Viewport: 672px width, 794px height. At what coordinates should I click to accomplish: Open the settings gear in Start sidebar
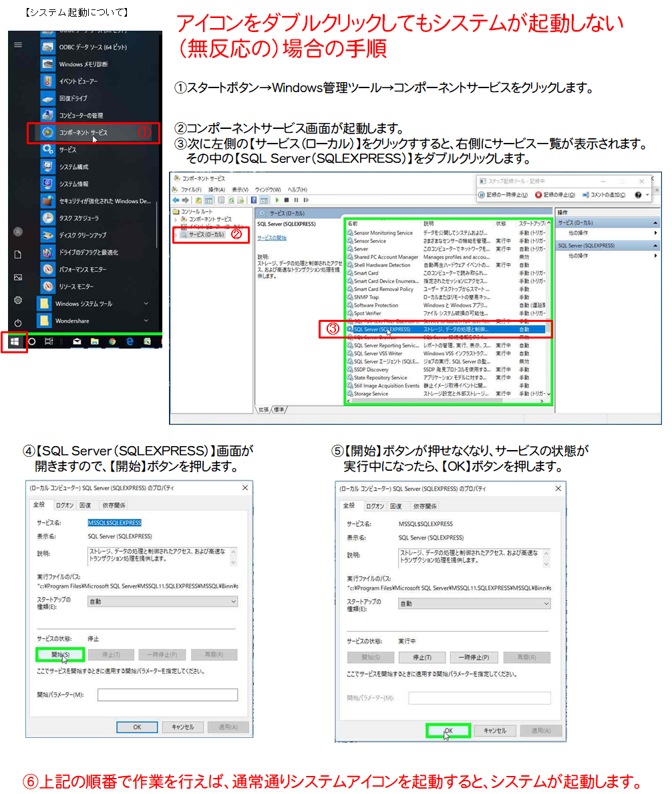[18, 301]
